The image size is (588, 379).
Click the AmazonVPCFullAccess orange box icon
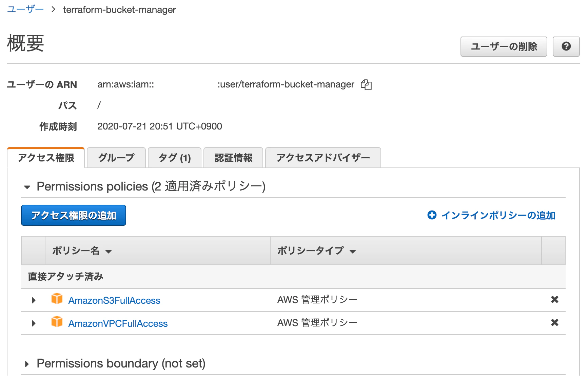pyautogui.click(x=57, y=322)
